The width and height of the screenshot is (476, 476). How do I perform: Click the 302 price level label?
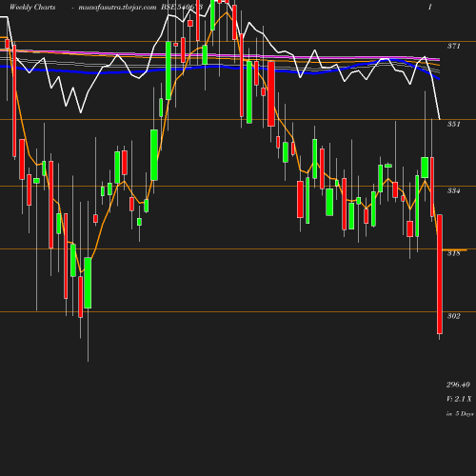453,316
